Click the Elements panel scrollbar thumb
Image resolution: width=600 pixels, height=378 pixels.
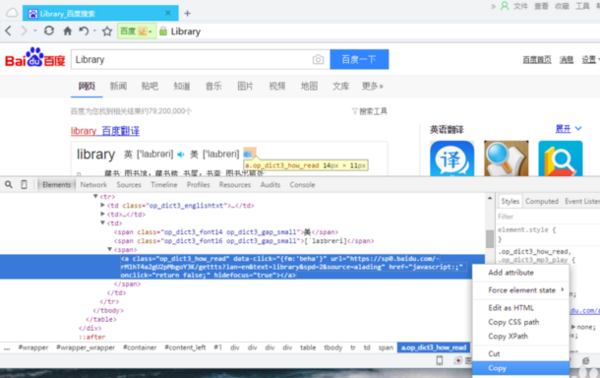489,239
